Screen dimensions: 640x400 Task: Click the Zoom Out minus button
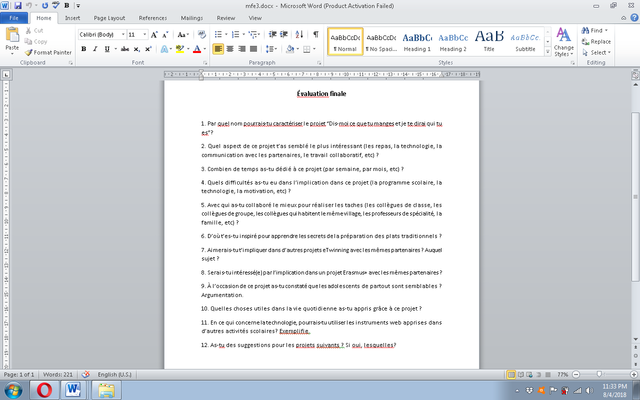(576, 374)
